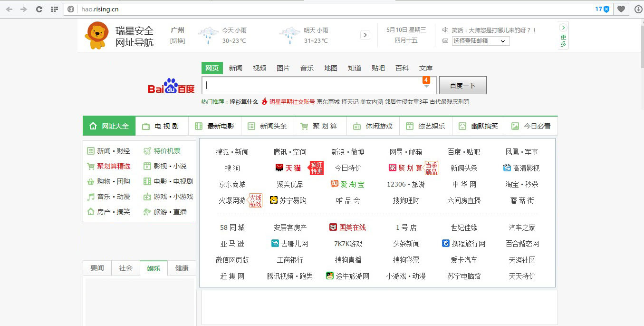This screenshot has width=644, height=326.
Task: Switch to the 健康 news tab
Action: pos(182,268)
